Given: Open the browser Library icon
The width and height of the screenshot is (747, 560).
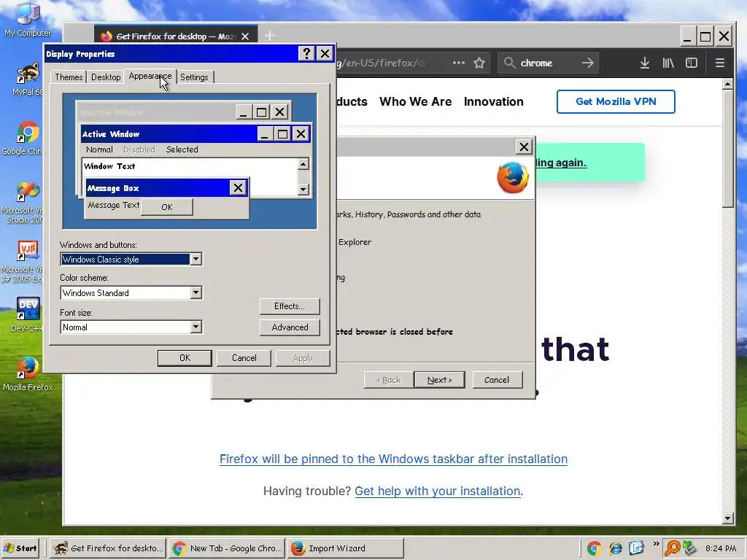Looking at the screenshot, I should (668, 63).
